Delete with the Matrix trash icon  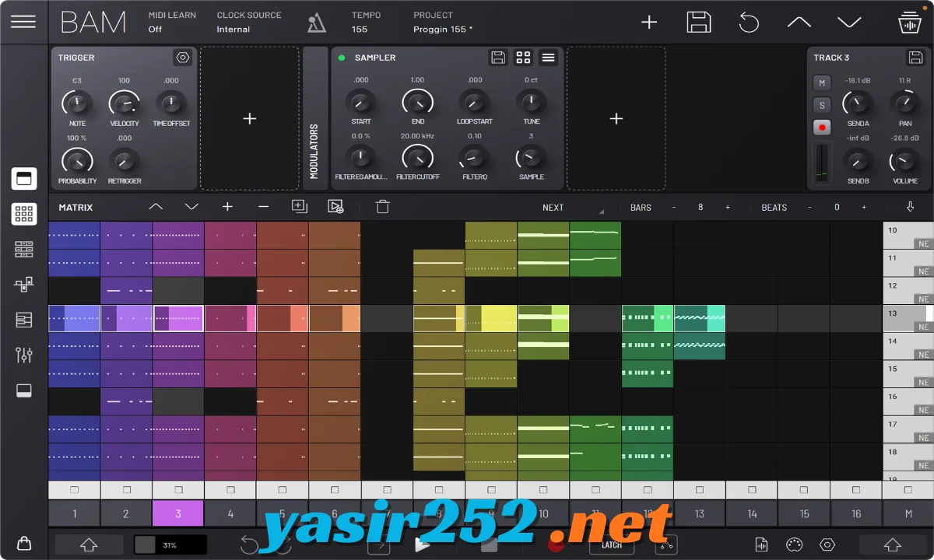382,207
